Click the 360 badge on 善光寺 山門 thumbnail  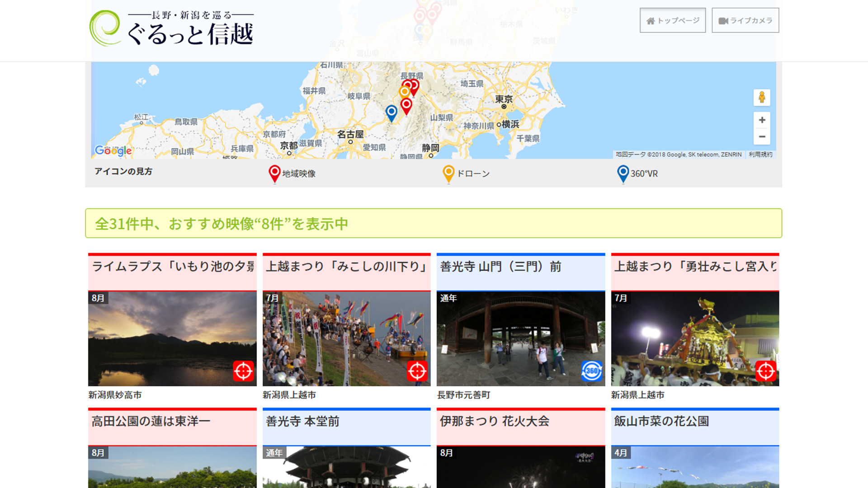(592, 371)
